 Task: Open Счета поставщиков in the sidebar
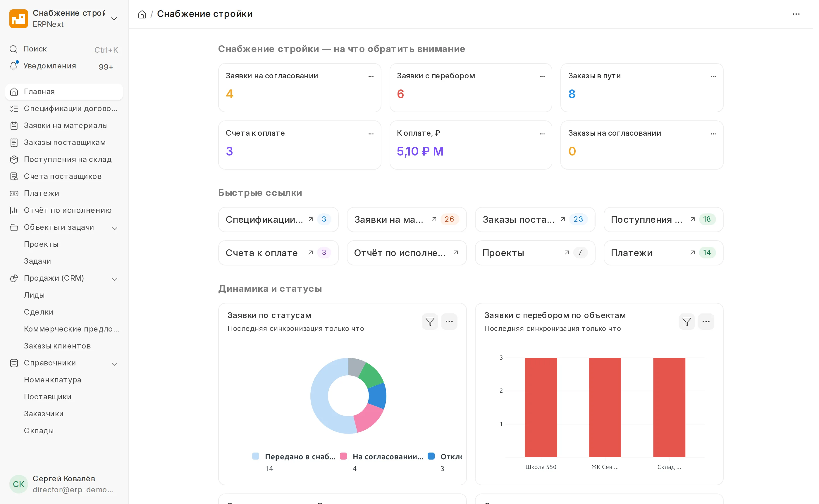click(x=64, y=178)
